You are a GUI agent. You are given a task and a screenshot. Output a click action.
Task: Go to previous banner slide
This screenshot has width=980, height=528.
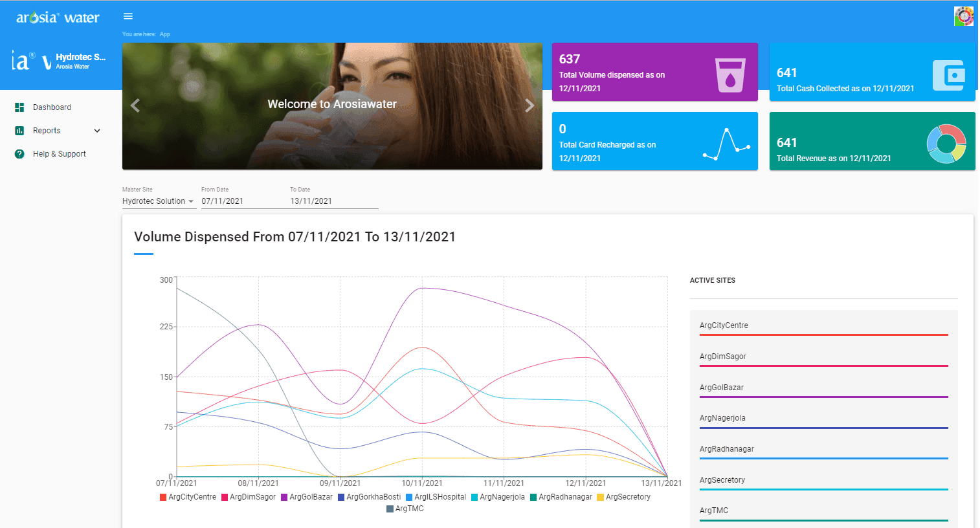tap(135, 105)
